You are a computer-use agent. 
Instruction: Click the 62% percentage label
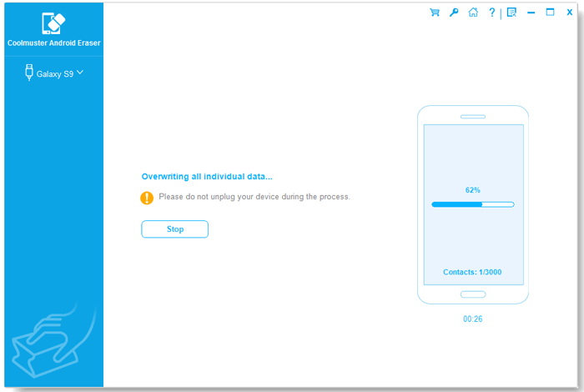click(473, 190)
